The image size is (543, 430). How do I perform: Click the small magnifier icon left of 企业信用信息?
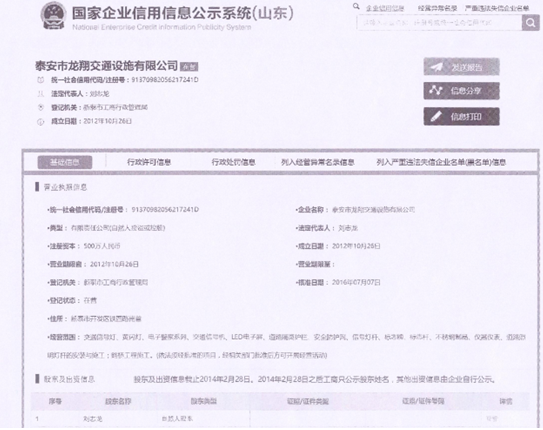tap(356, 6)
